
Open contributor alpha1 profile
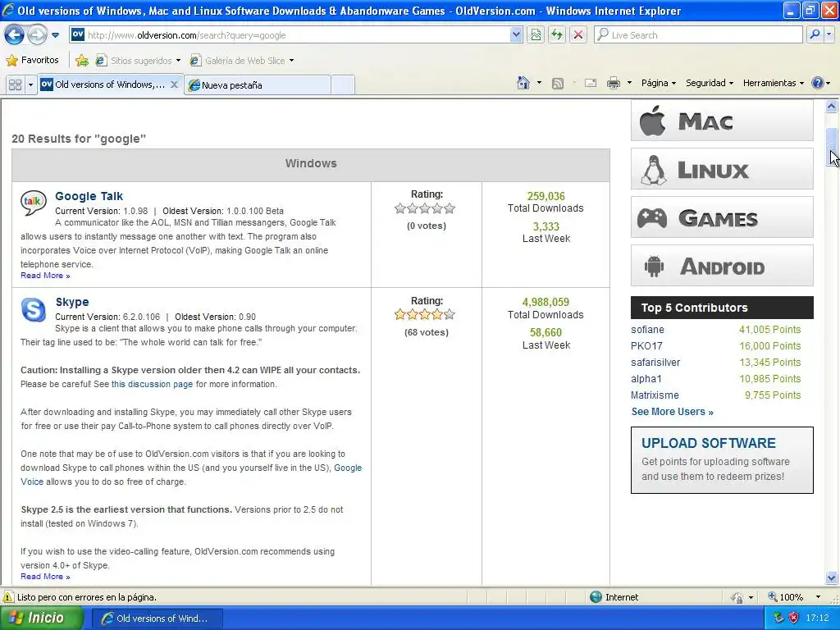click(646, 379)
